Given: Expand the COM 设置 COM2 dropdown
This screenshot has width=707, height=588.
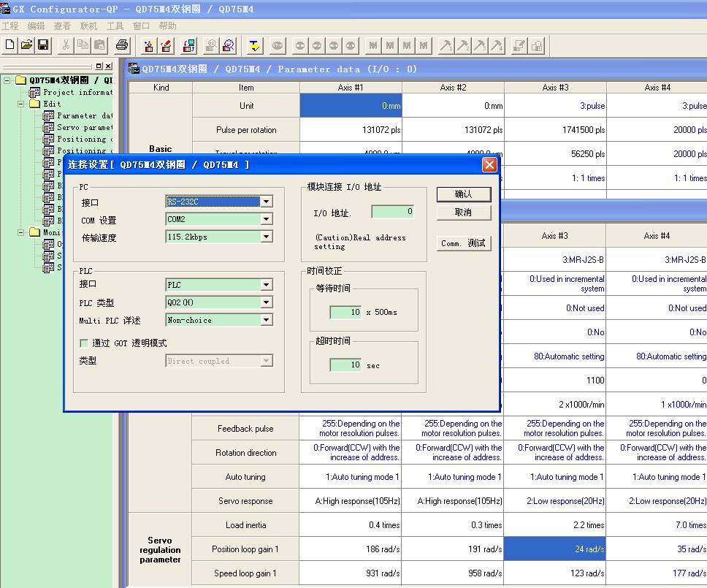Looking at the screenshot, I should tap(267, 219).
